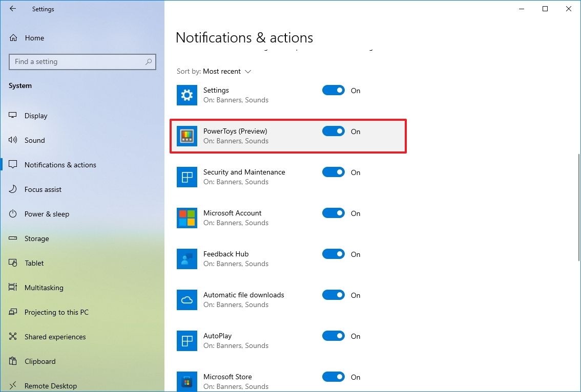Open Clipboard settings from sidebar
The width and height of the screenshot is (581, 392).
[82, 361]
